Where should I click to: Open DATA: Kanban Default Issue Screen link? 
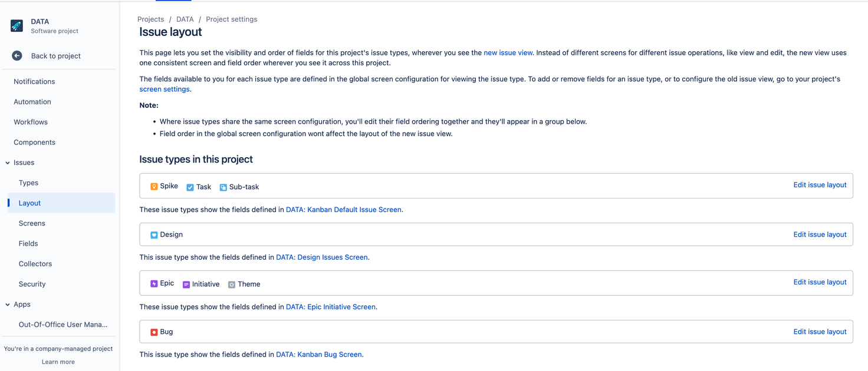point(343,209)
